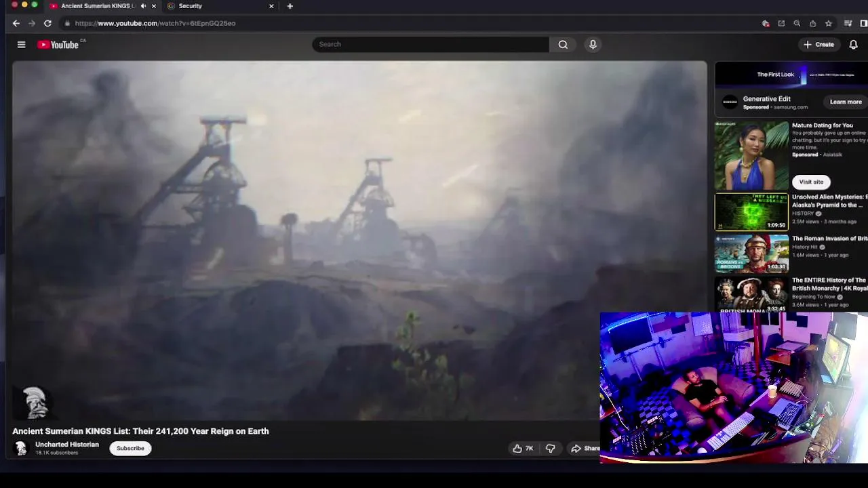The height and width of the screenshot is (488, 868).
Task: Reload the page
Action: pyautogui.click(x=47, y=23)
